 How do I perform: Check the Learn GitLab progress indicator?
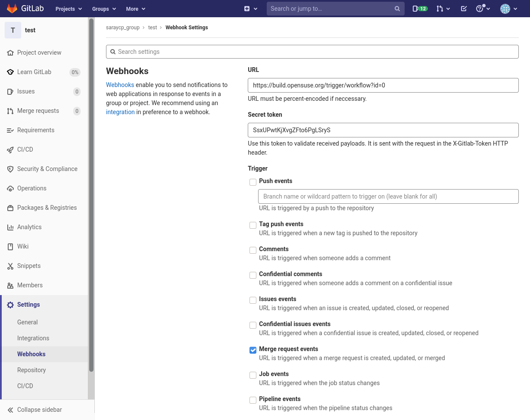click(75, 72)
